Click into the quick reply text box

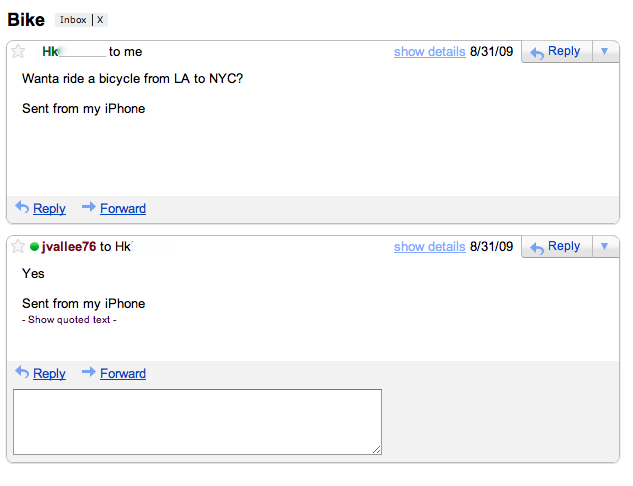(197, 422)
